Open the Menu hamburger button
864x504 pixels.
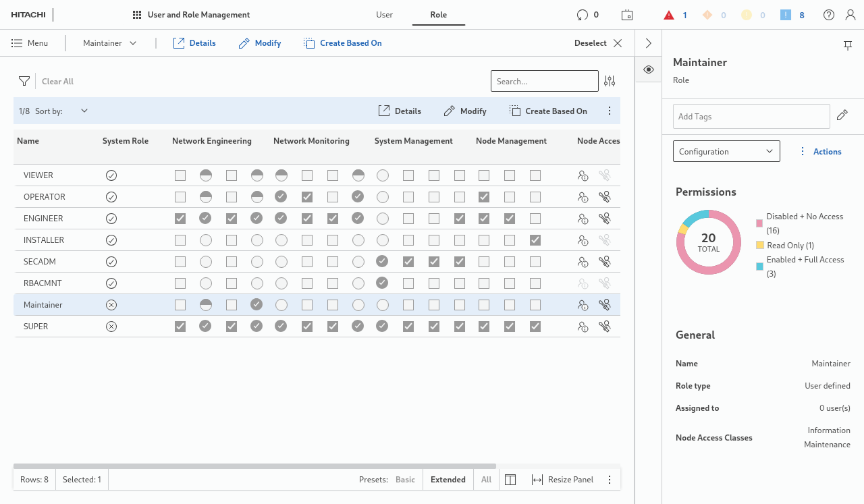[x=30, y=43]
